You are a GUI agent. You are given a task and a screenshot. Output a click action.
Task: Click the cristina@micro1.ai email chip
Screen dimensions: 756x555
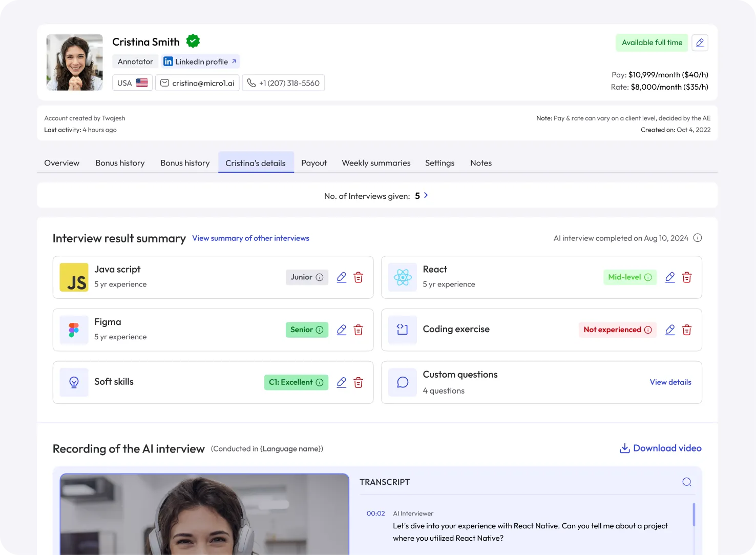[197, 83]
